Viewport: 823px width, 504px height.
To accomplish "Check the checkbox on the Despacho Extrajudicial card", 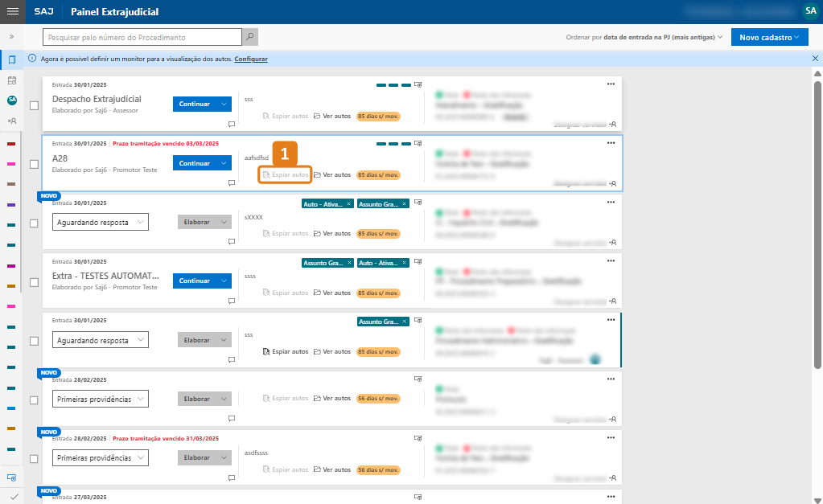I will (x=34, y=104).
